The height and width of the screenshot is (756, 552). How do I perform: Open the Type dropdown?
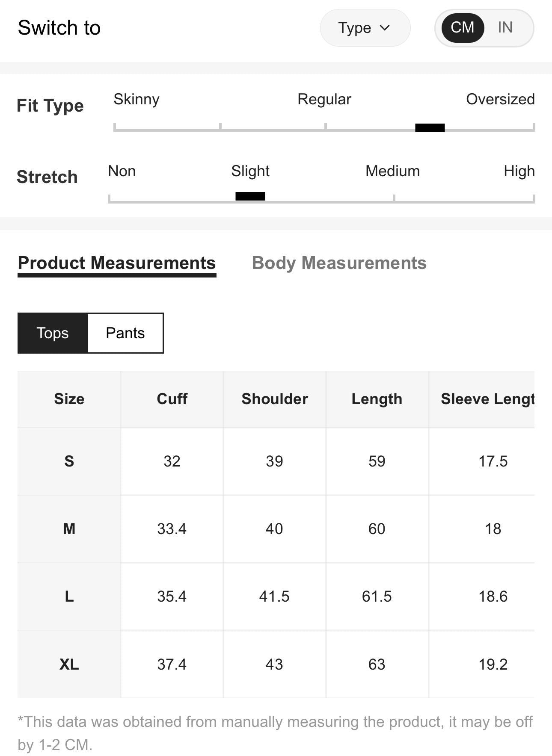coord(365,28)
